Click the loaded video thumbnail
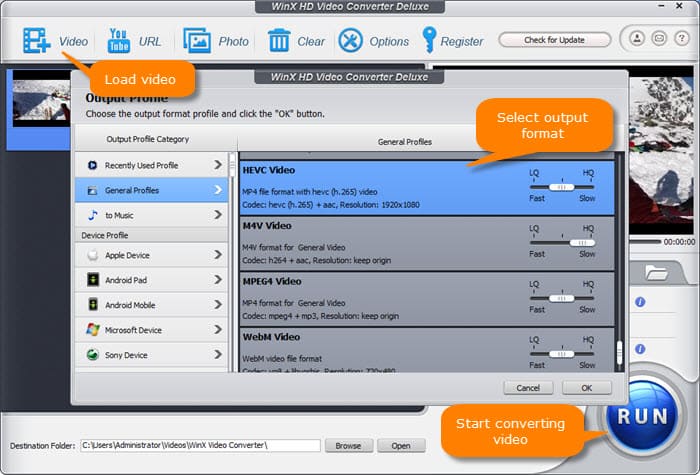The height and width of the screenshot is (475, 700). (x=41, y=99)
